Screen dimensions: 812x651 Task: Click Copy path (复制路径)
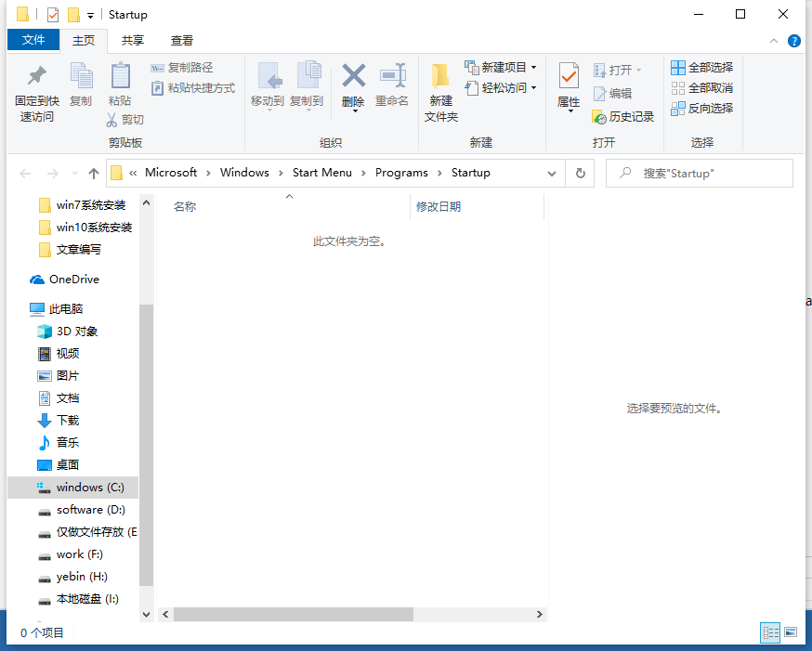click(x=182, y=68)
